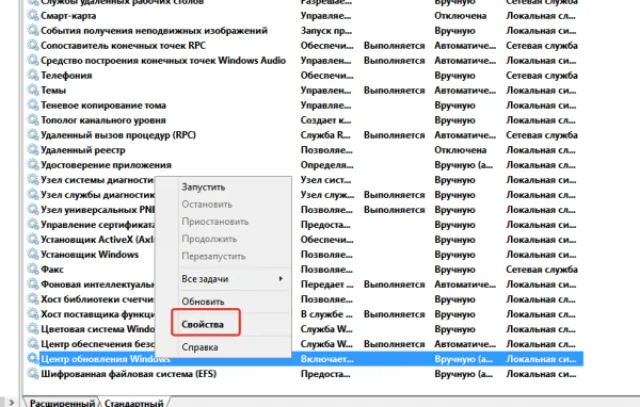
Task: Open Все задачи submenu
Action: 205,279
